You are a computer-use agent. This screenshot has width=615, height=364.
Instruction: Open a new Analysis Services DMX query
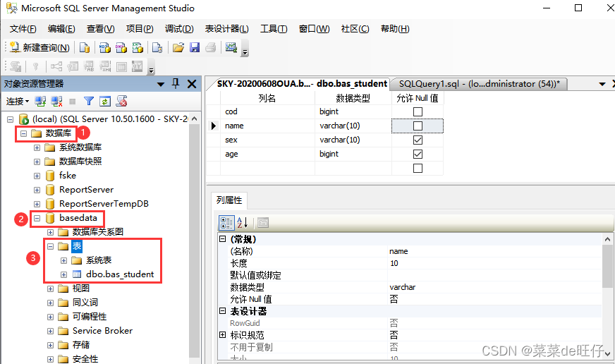click(121, 48)
